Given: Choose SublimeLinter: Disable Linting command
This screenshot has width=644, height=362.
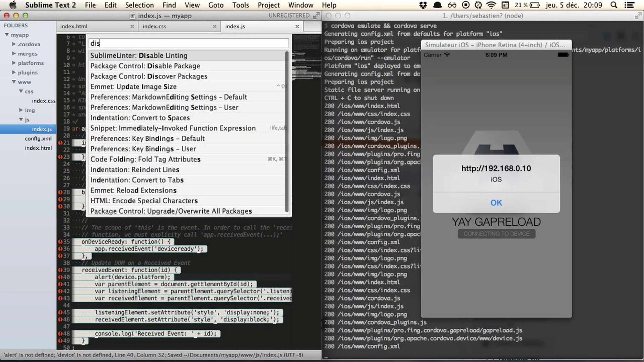Looking at the screenshot, I should pyautogui.click(x=187, y=56).
